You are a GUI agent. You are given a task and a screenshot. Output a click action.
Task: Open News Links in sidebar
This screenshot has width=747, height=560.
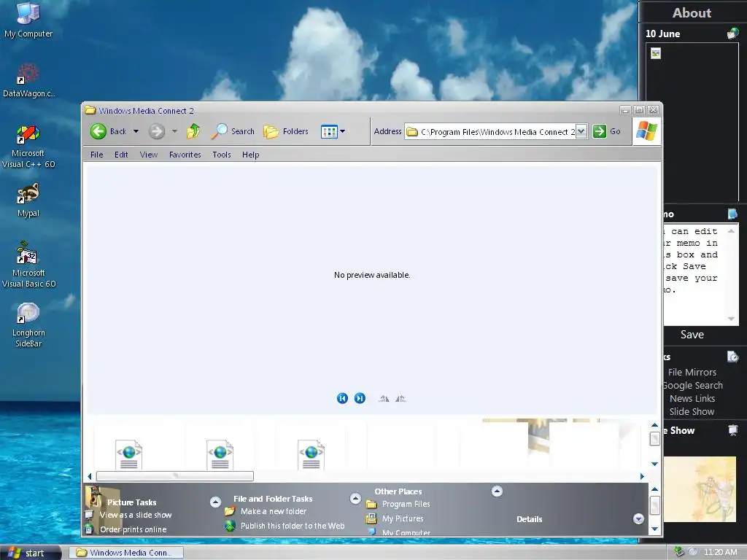692,398
